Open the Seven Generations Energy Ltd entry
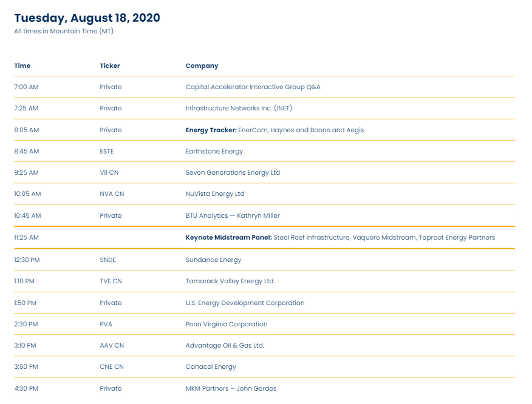532x404 pixels. tap(233, 172)
